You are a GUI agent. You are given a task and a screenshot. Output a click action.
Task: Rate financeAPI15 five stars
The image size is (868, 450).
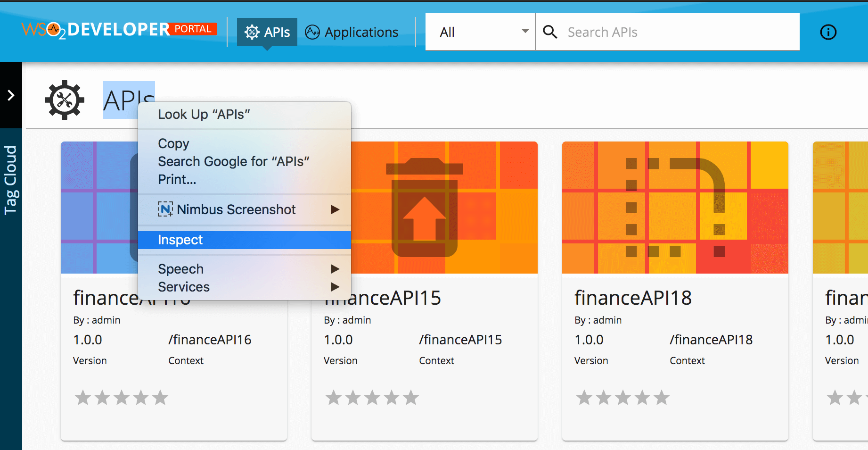(x=411, y=398)
